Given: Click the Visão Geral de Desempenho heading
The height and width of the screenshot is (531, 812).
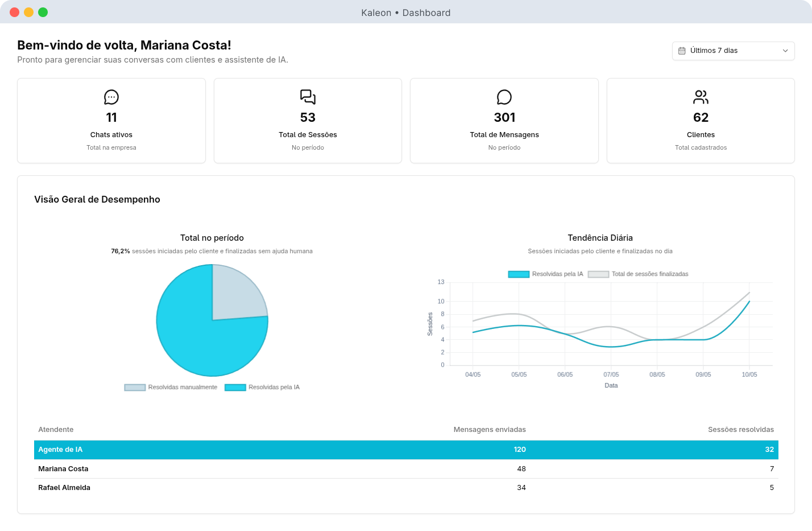Looking at the screenshot, I should pyautogui.click(x=97, y=199).
